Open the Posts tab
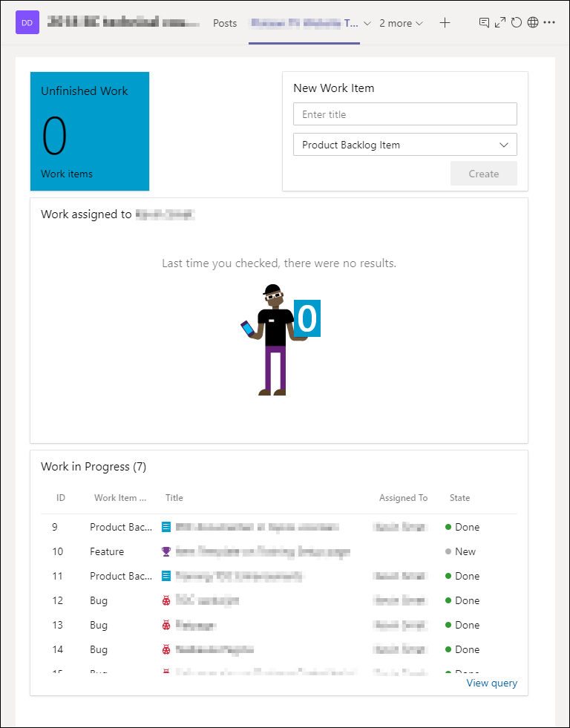570x728 pixels. click(225, 23)
